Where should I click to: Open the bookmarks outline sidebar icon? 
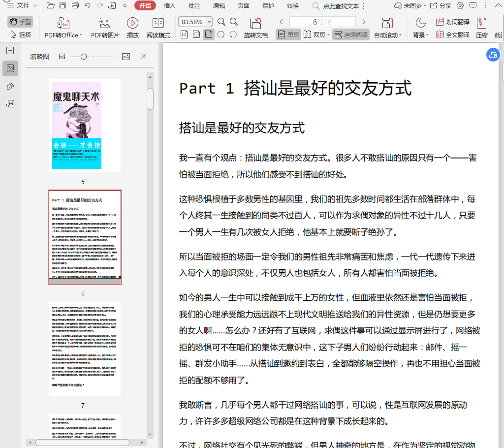pyautogui.click(x=10, y=50)
